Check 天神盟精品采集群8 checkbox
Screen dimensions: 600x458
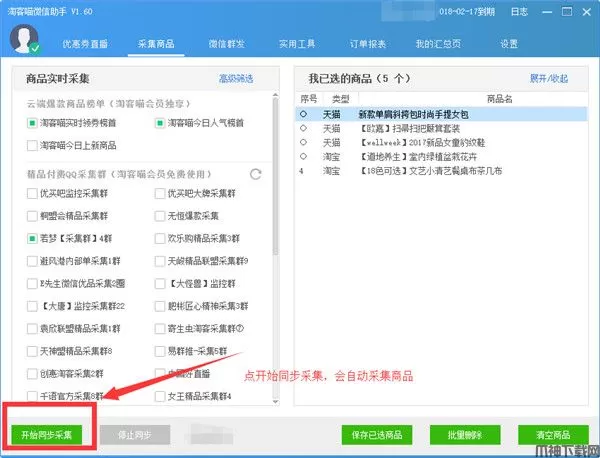[x=32, y=351]
